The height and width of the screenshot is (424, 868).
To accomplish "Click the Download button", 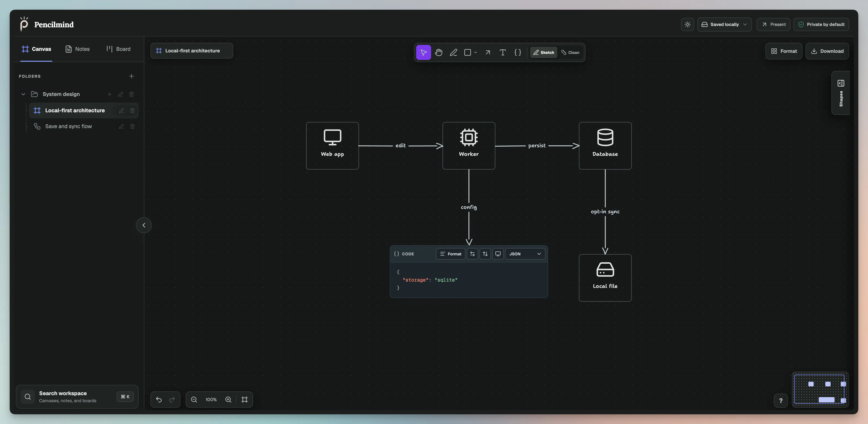I will (827, 51).
